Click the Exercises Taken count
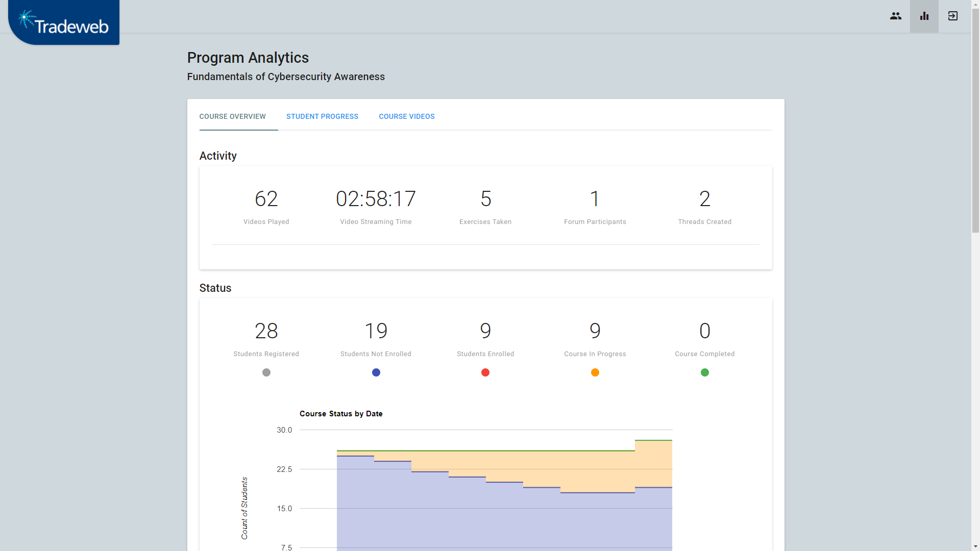This screenshot has width=980, height=551. [x=485, y=199]
